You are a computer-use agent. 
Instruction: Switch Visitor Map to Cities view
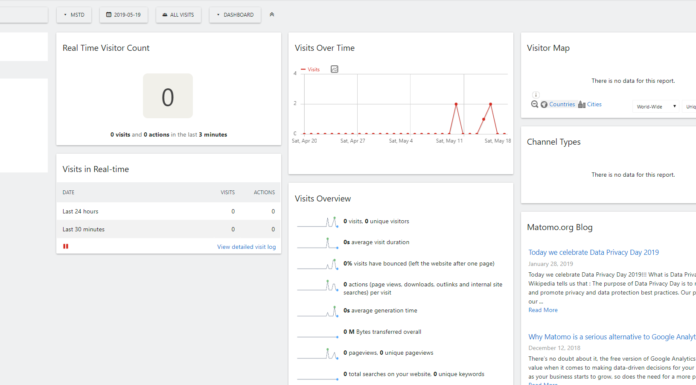click(x=594, y=104)
